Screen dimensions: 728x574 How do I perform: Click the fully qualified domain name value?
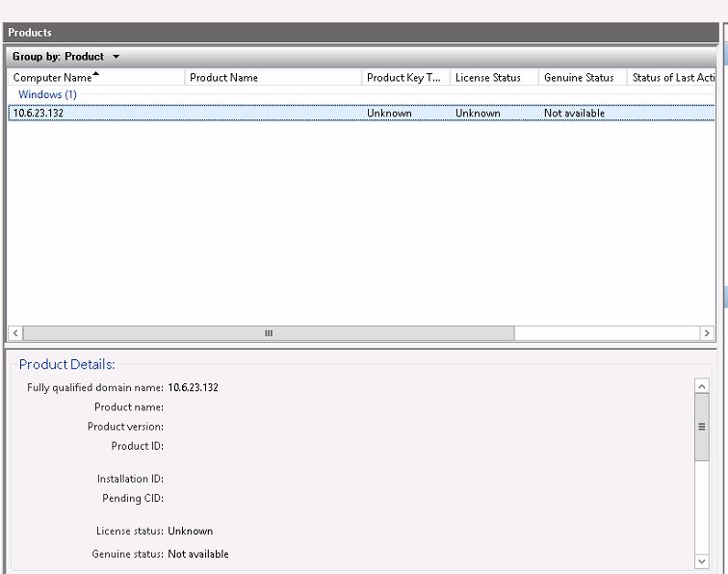[x=194, y=388]
